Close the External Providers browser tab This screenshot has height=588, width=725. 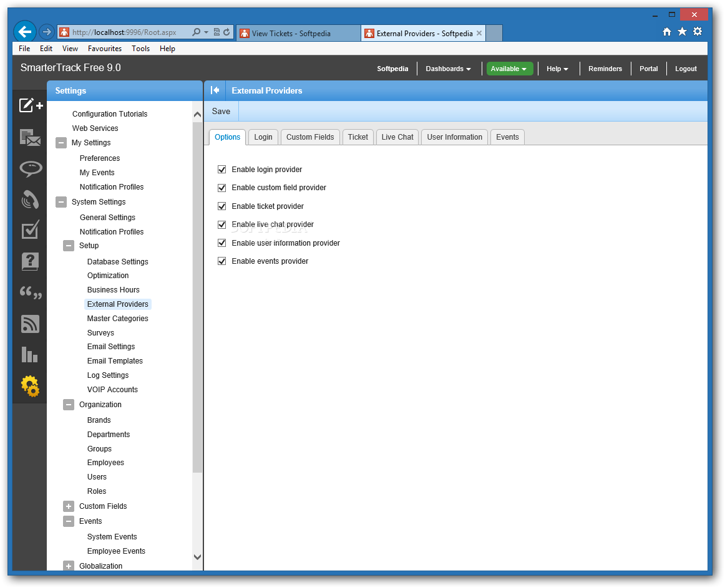point(479,33)
